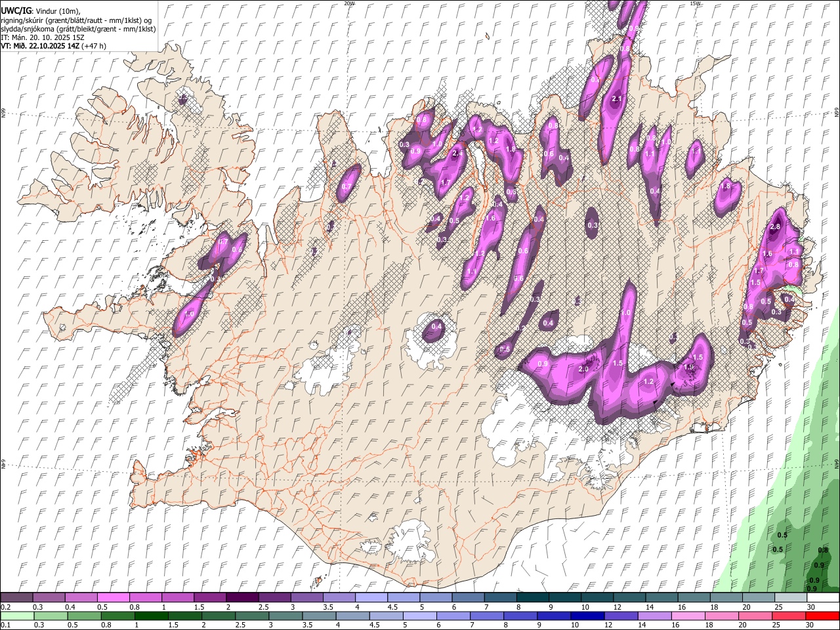Click the bright pink snow swatch starting at 0.5
This screenshot has height=630, width=840.
point(113,598)
